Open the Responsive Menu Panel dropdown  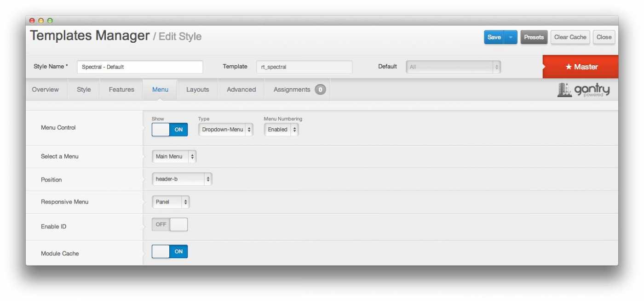point(171,202)
